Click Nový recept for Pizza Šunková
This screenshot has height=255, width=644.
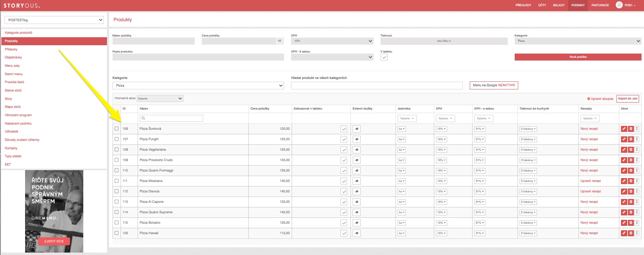tap(589, 129)
